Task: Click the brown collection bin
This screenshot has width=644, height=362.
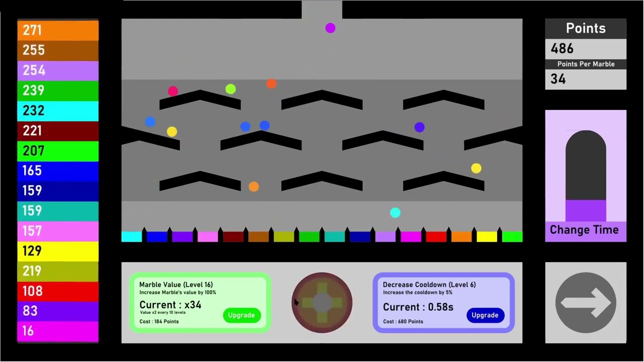Action: (x=259, y=237)
